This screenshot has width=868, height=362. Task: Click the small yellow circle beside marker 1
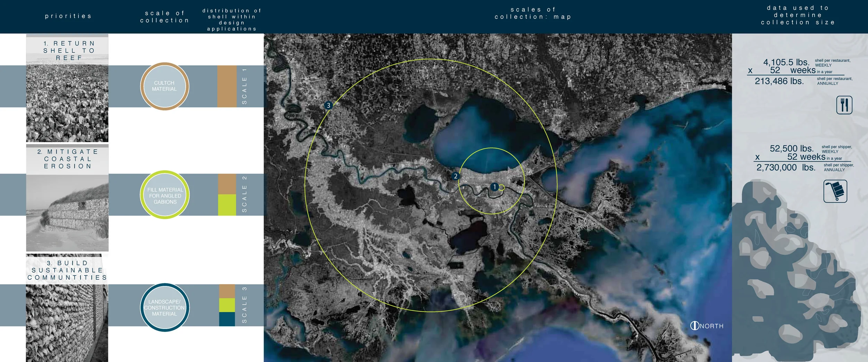pyautogui.click(x=501, y=188)
